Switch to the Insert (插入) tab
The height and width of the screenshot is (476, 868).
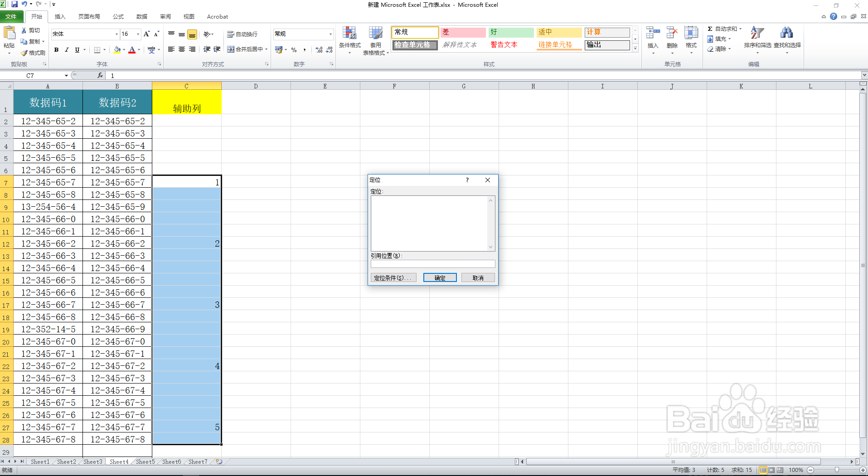(60, 17)
